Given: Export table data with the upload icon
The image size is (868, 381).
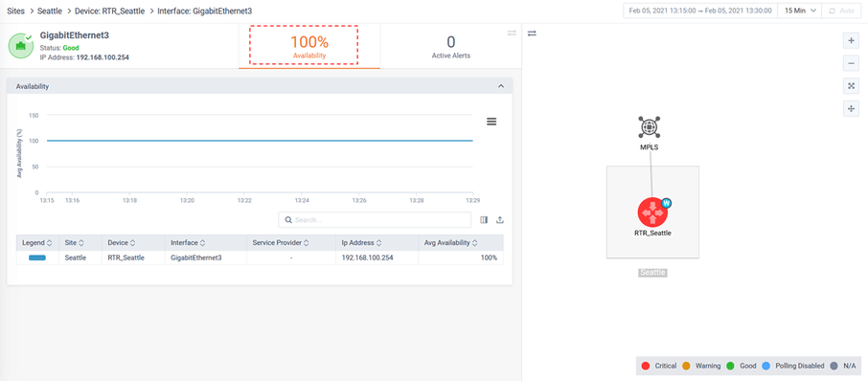Looking at the screenshot, I should click(x=500, y=220).
